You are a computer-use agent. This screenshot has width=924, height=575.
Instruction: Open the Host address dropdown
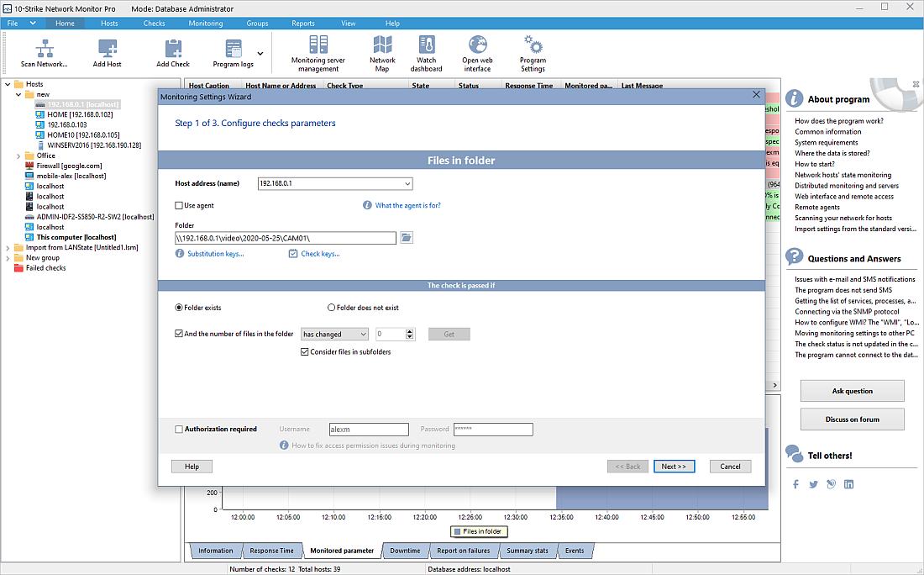(x=407, y=183)
